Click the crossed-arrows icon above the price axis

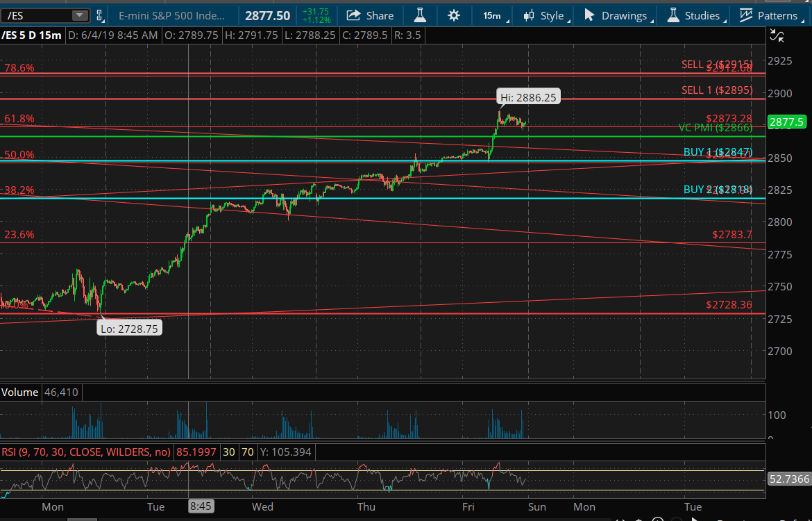[777, 35]
